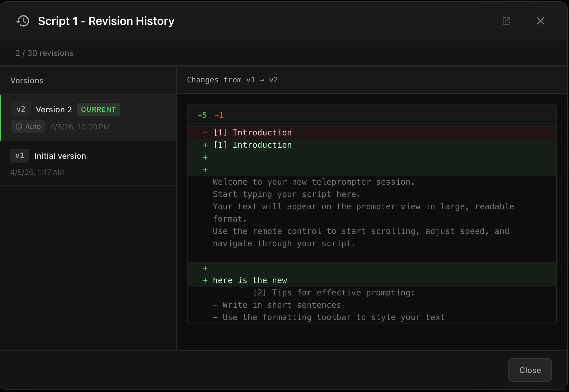Screen dimensions: 569x392
Task: Select the v1 version badge
Action: pos(20,156)
